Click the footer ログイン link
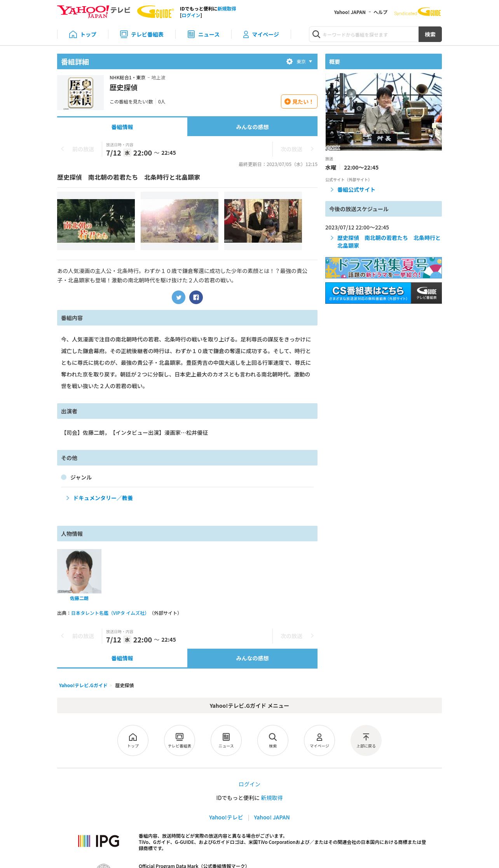This screenshot has width=499, height=868. (249, 784)
